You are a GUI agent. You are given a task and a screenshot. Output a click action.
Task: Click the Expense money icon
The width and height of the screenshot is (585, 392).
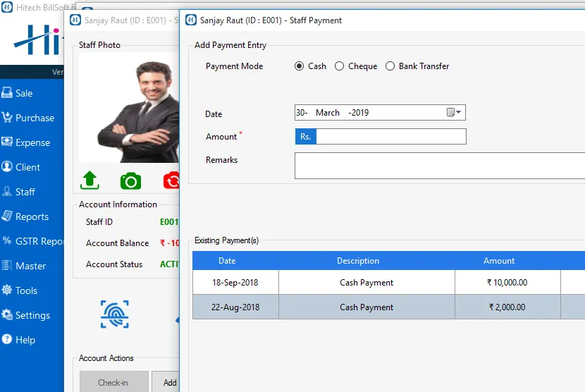pos(8,142)
